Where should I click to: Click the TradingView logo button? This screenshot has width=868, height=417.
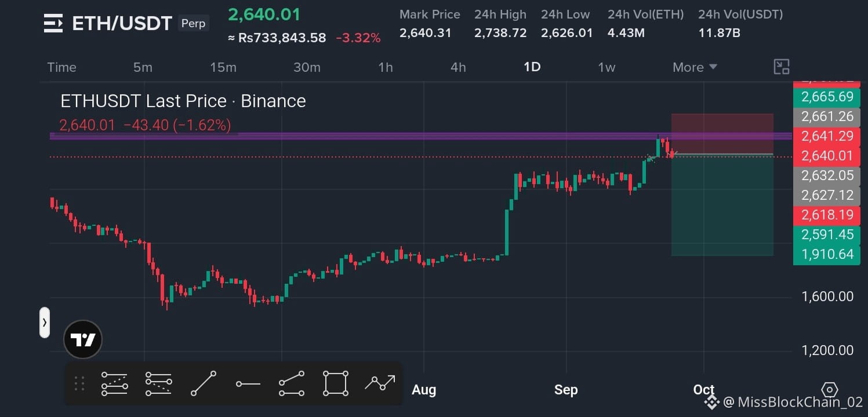click(x=82, y=339)
